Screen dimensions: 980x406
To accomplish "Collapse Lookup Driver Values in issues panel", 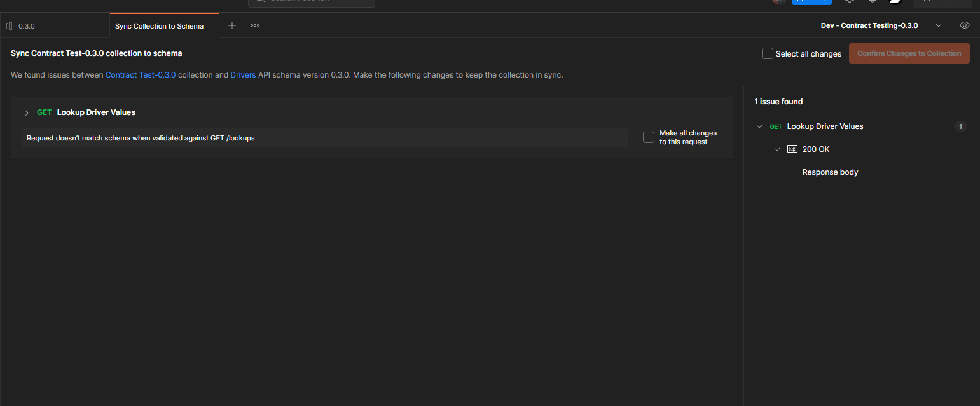I will tap(759, 126).
